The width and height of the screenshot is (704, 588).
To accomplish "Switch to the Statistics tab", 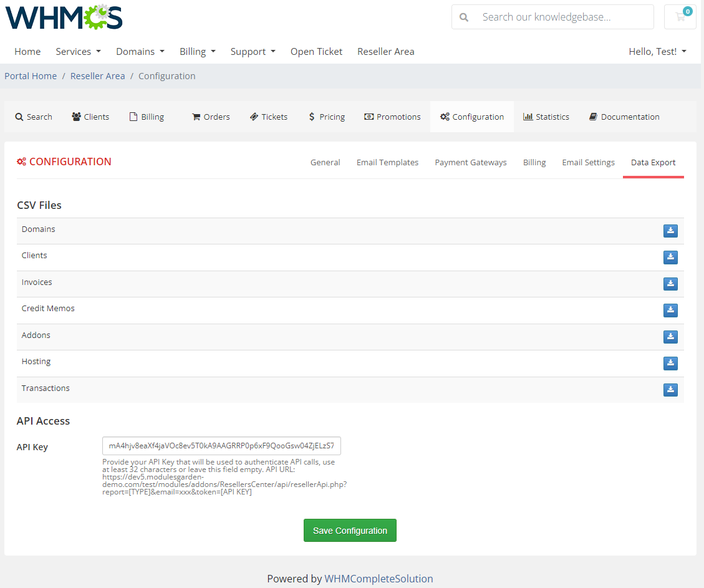I will tap(546, 117).
